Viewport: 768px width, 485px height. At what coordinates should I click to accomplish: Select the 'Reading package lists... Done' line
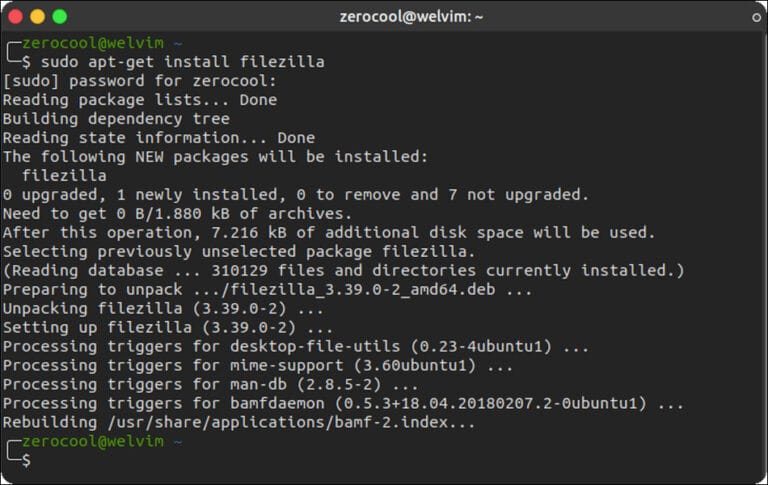click(x=140, y=100)
